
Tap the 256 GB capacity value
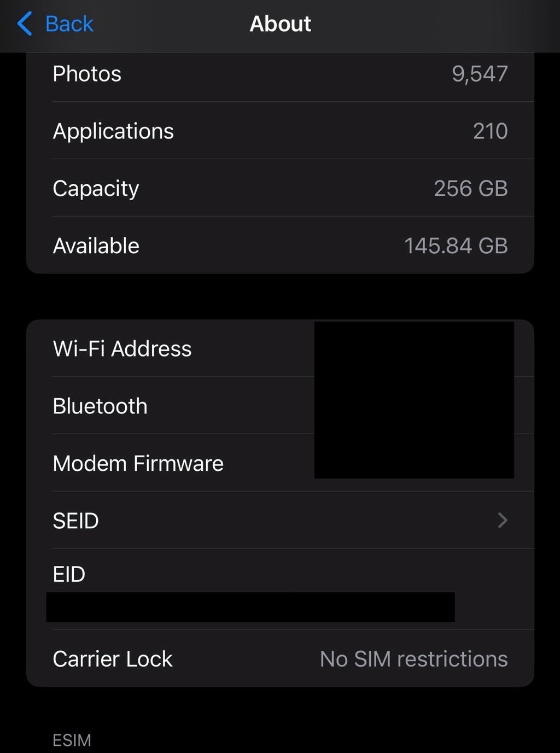click(x=470, y=189)
